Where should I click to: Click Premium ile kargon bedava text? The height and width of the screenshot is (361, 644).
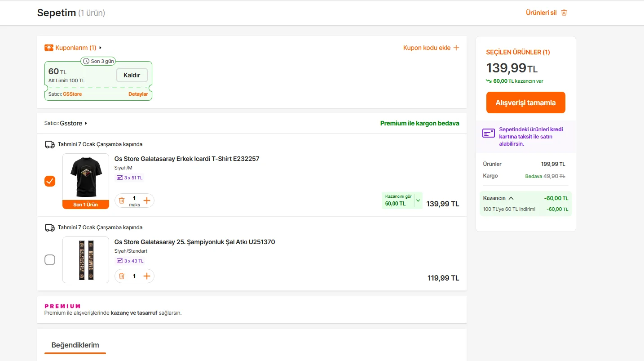tap(420, 123)
